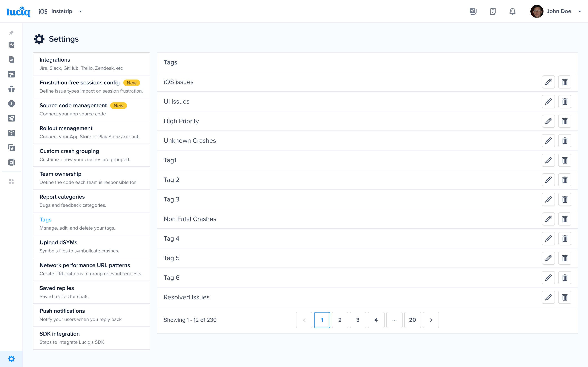Click the wifi-style sidebar icon

click(11, 133)
